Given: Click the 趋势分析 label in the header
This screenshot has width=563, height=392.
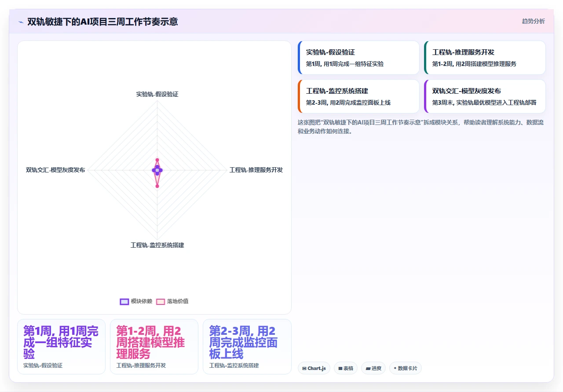Looking at the screenshot, I should coord(533,21).
